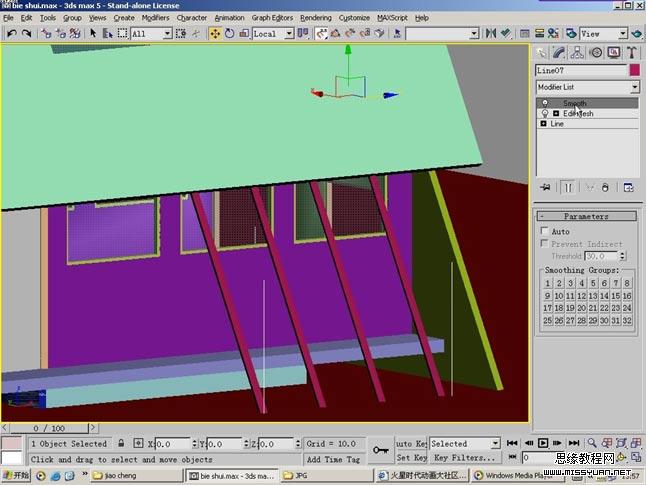646x485 pixels.
Task: Click the 0 / 100 time slider
Action: [49, 428]
